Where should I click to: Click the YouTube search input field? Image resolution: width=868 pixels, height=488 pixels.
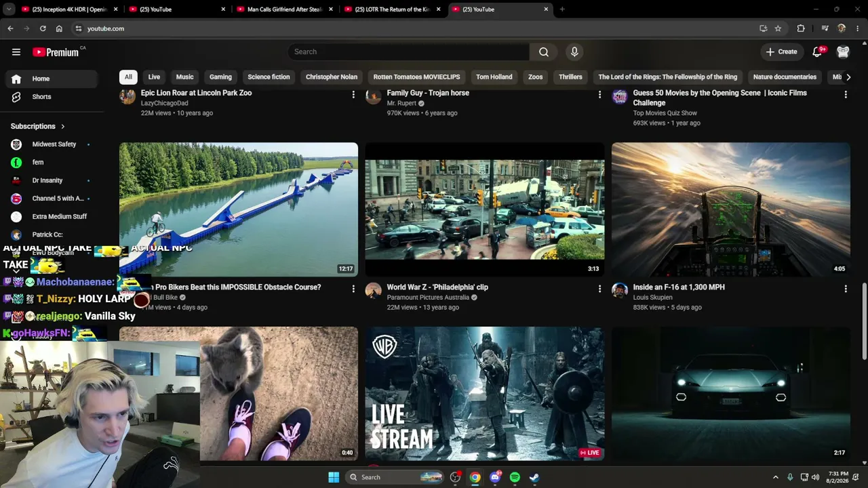pyautogui.click(x=408, y=52)
